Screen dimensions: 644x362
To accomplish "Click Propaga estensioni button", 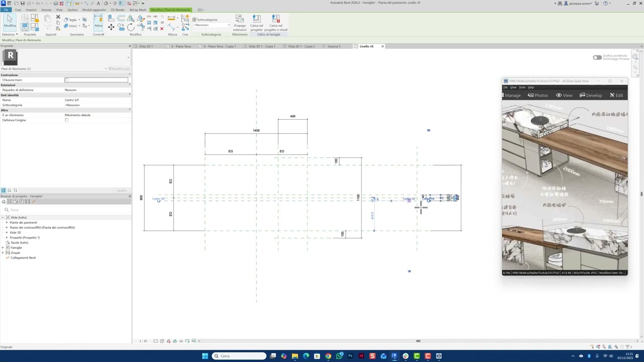I will click(240, 23).
